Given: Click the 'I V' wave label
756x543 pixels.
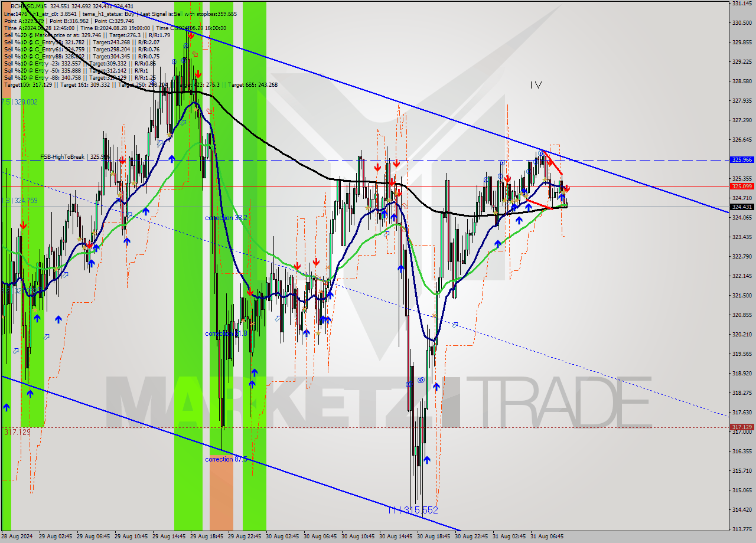Looking at the screenshot, I should coord(535,85).
